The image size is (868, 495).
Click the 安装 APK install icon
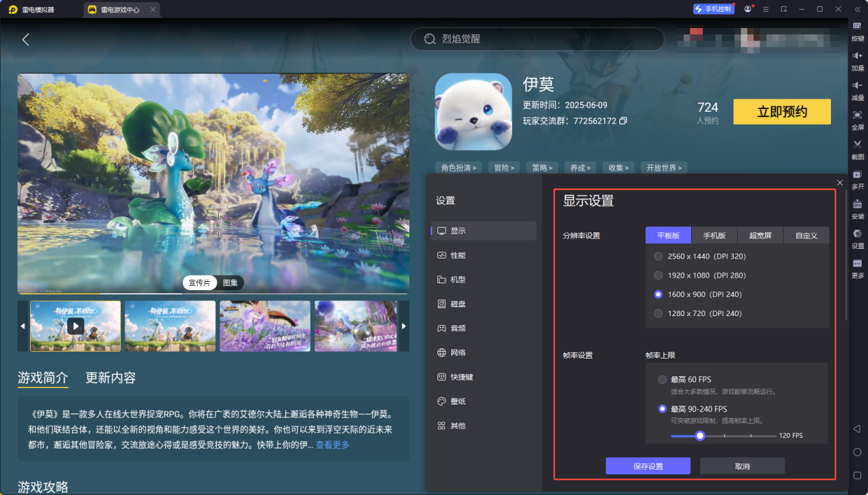click(x=856, y=206)
